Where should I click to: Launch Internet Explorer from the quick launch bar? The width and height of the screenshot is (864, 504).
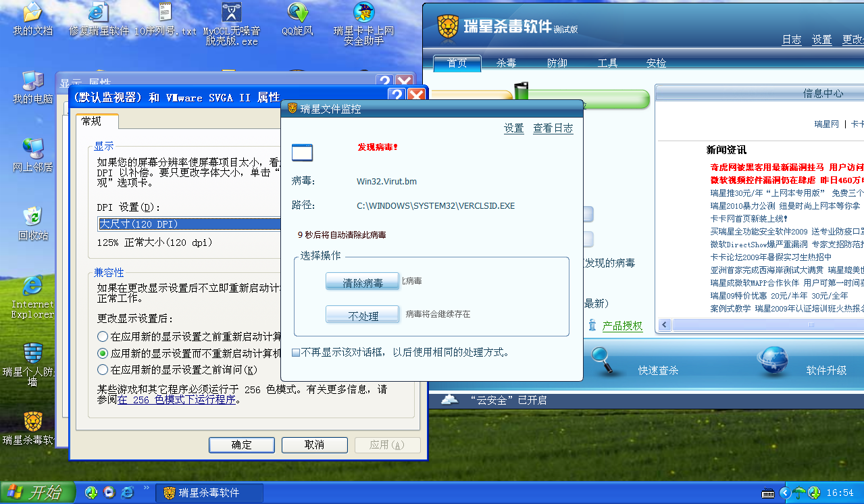pos(128,493)
